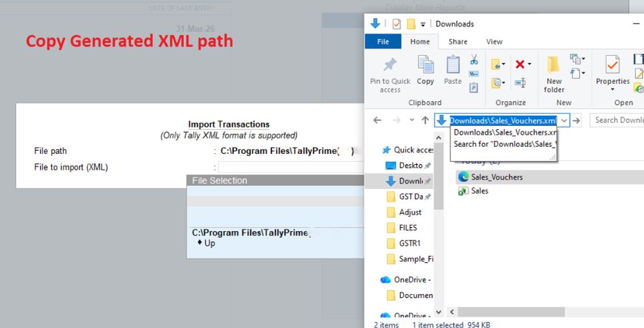Click New folder icon in title bar

pos(411,24)
